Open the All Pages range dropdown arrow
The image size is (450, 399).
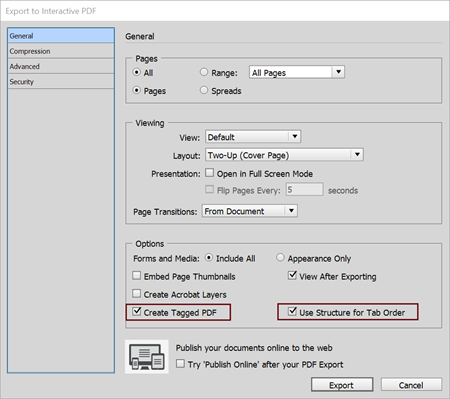(338, 72)
